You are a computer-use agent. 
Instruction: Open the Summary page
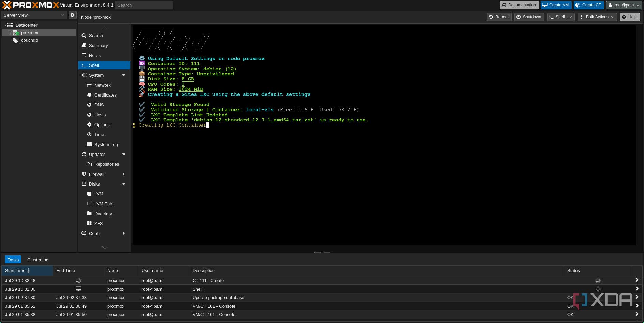point(104,45)
